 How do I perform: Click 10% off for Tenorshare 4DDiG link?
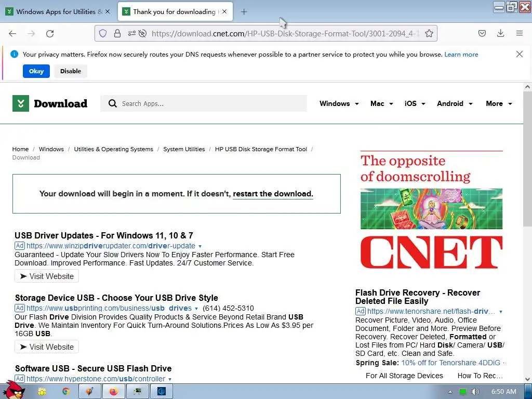click(450, 363)
